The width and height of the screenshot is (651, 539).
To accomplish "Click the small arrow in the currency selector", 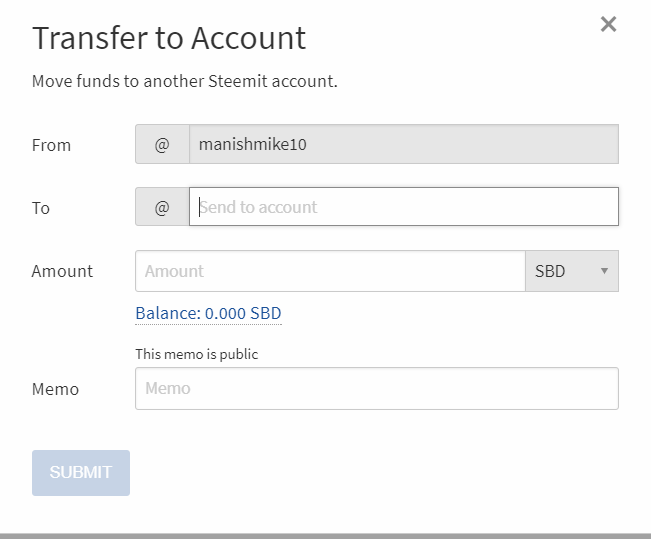I will pos(604,271).
